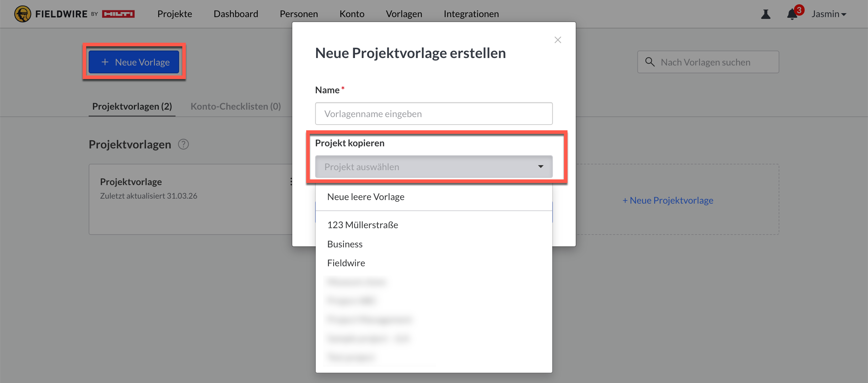Click the search magnifier icon

650,62
